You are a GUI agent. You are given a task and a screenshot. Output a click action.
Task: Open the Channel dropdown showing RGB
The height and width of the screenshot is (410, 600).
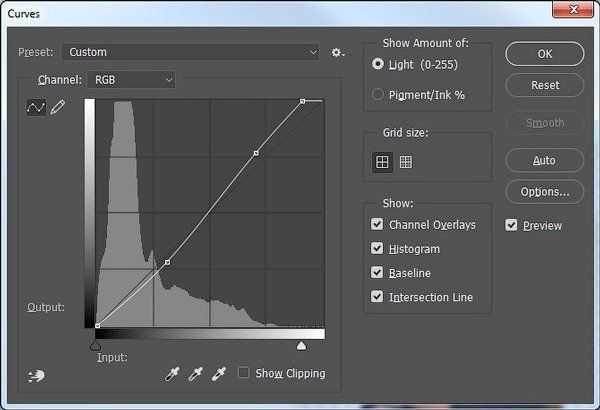[131, 80]
